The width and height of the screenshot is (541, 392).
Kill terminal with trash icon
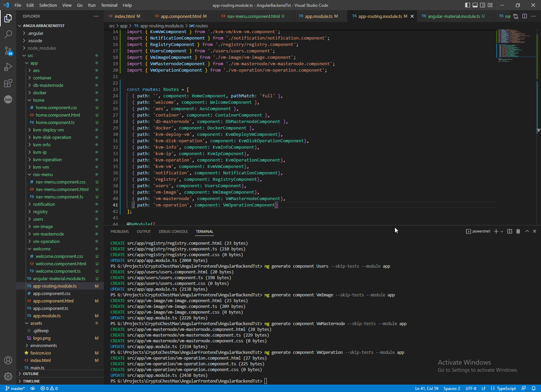518,231
